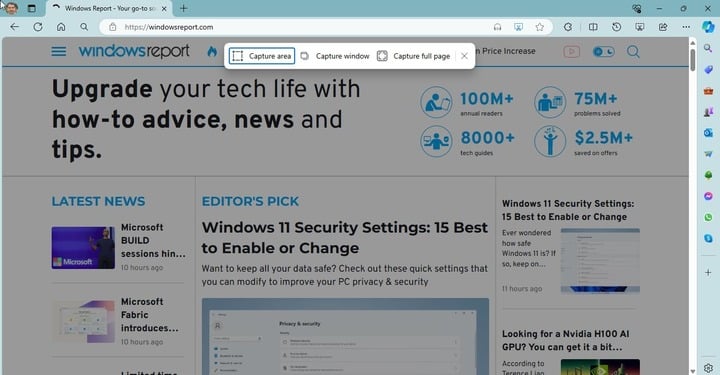Open the windowsreport hamburger menu
Viewport: 720px width, 375px height.
(58, 51)
